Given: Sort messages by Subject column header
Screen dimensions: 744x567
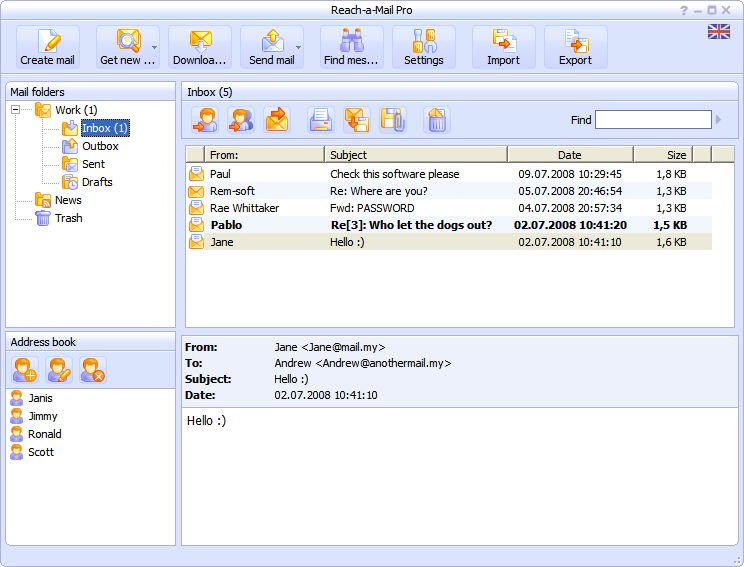Looking at the screenshot, I should [416, 155].
